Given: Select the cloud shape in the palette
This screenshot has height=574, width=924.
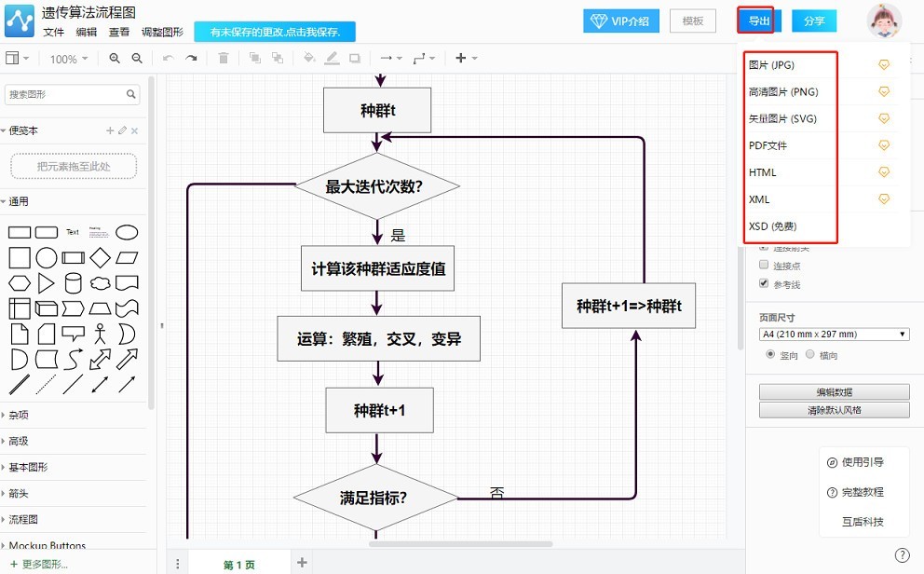Looking at the screenshot, I should click(x=101, y=283).
